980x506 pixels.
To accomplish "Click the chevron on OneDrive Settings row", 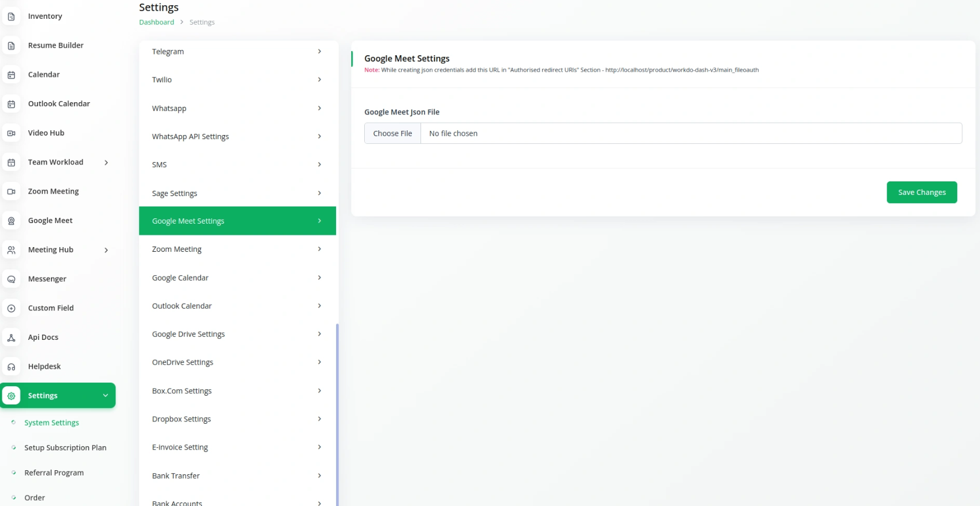I will click(320, 362).
